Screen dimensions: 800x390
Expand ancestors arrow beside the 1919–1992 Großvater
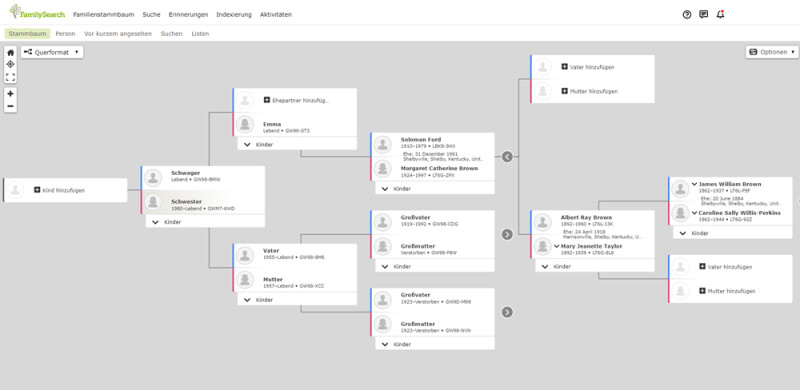coord(507,234)
